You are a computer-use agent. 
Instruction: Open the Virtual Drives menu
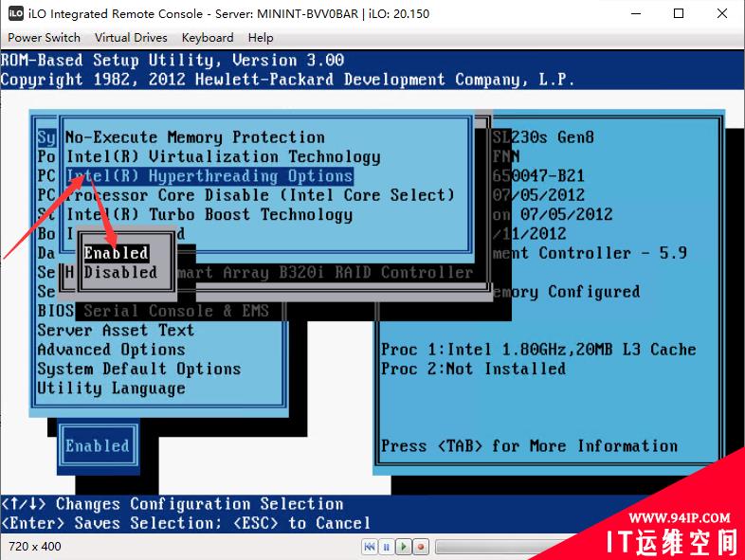[x=131, y=38]
